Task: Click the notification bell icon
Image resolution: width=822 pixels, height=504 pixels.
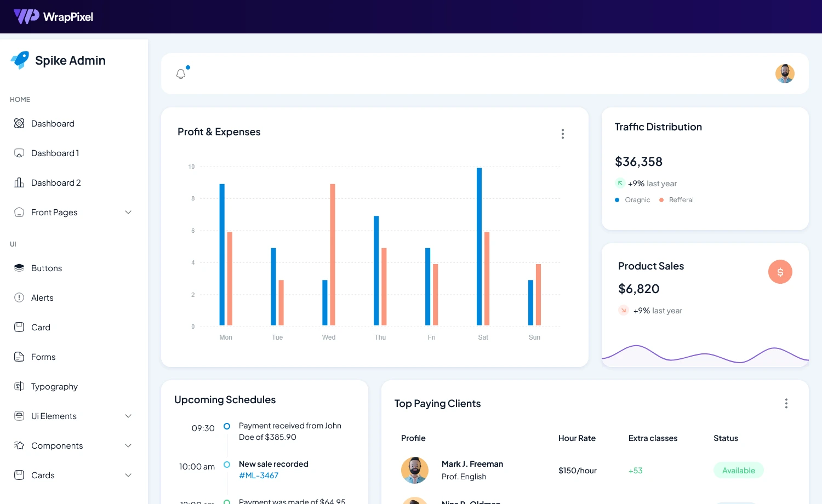Action: (181, 73)
